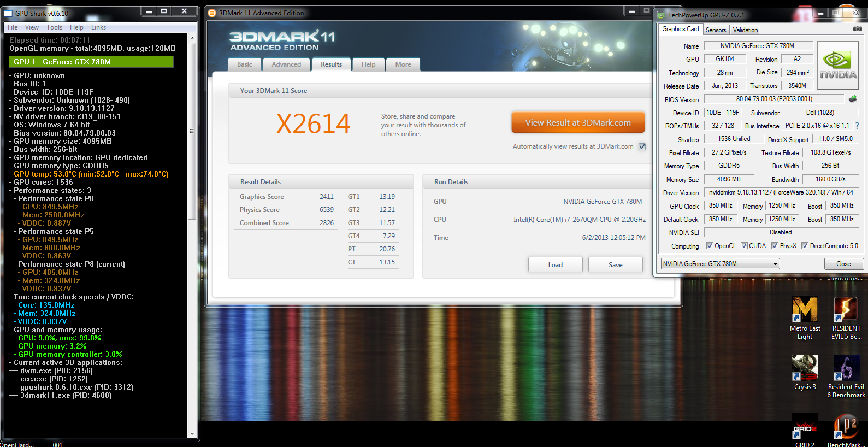Open the Crysis 3 desktop shortcut
The width and height of the screenshot is (868, 447).
[805, 373]
